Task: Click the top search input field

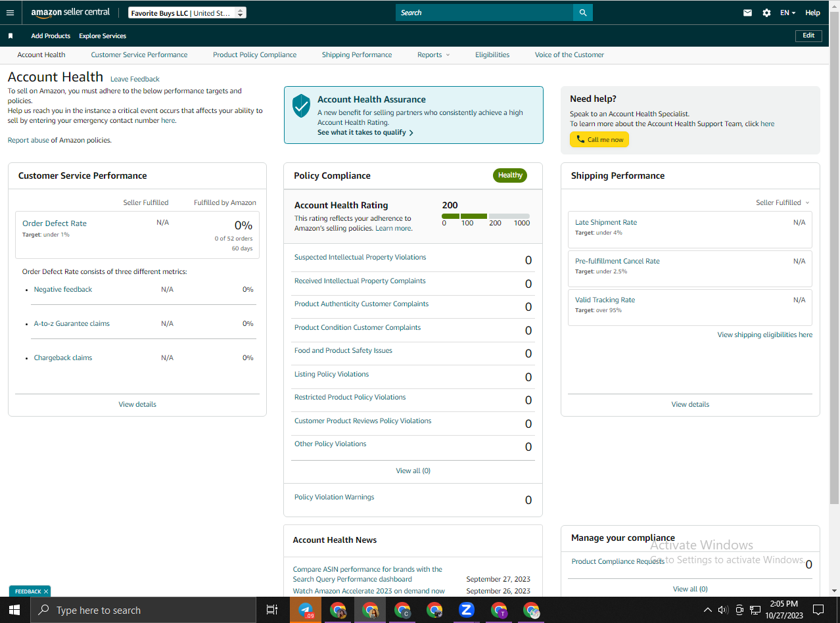Action: 484,12
